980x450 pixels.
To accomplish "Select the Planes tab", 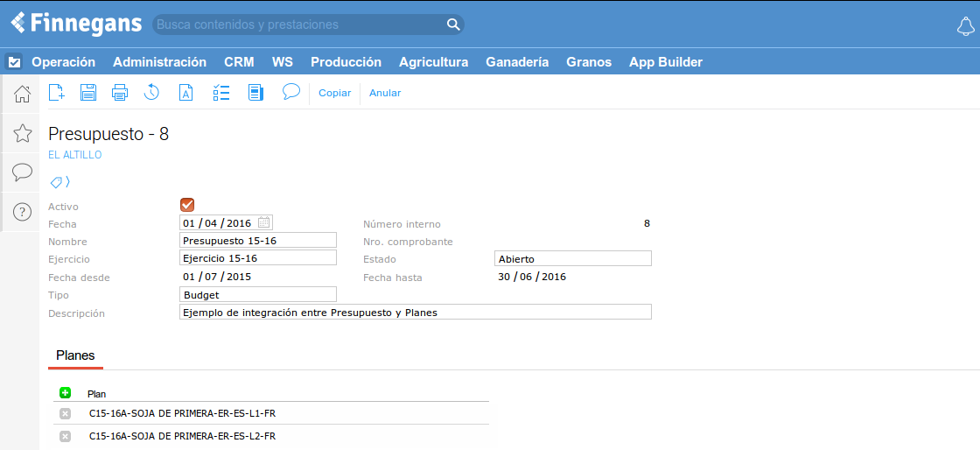I will [75, 355].
